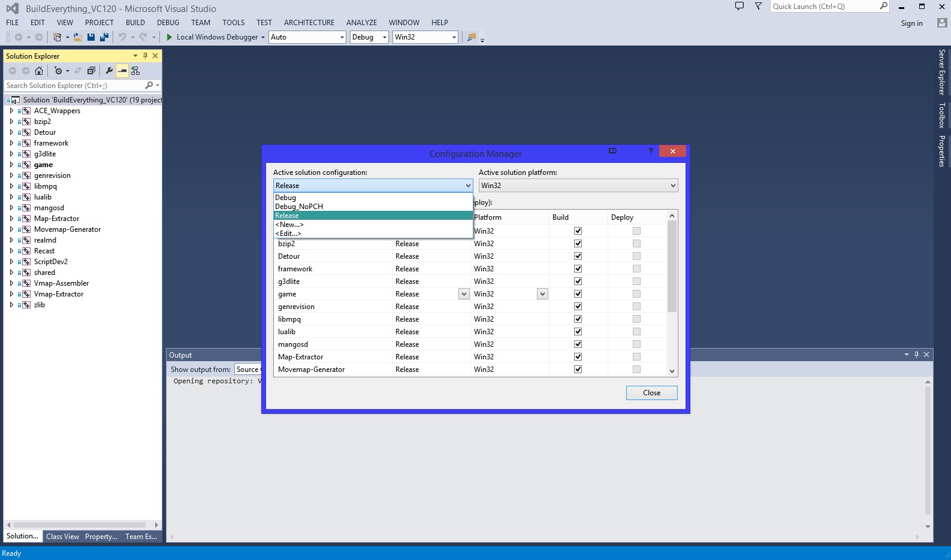Click the Redo toolbar icon

(x=144, y=37)
